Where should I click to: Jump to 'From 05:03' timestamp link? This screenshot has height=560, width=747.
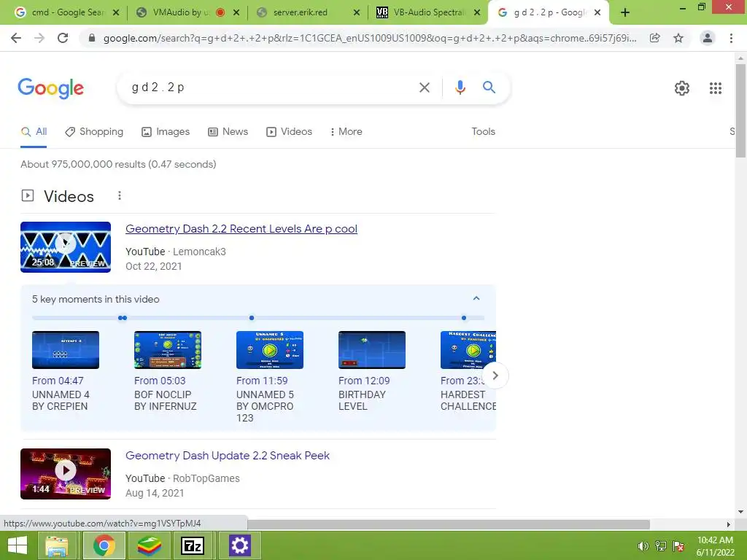tap(160, 381)
